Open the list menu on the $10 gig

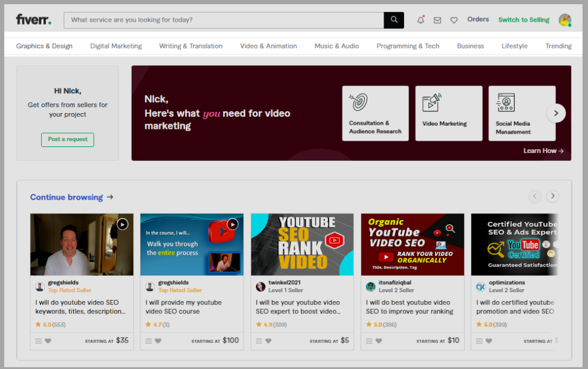point(369,341)
